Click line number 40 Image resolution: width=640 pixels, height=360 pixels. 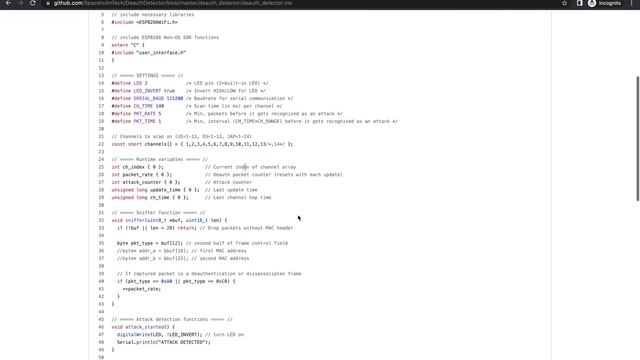(x=101, y=281)
